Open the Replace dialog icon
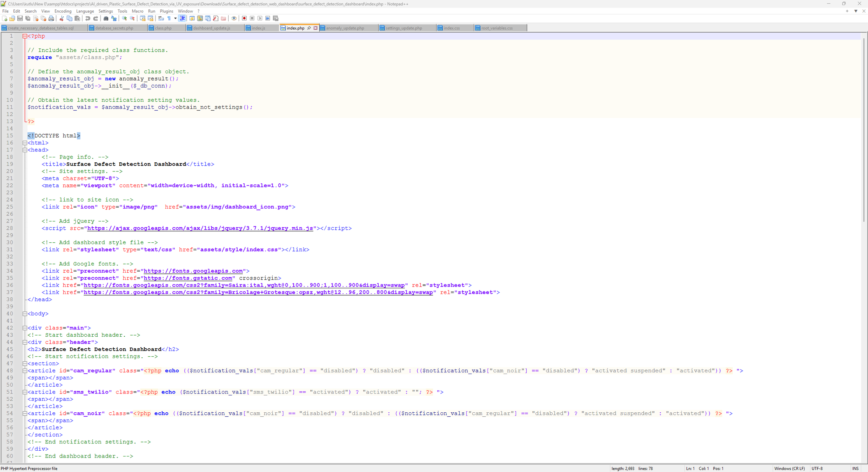 114,18
